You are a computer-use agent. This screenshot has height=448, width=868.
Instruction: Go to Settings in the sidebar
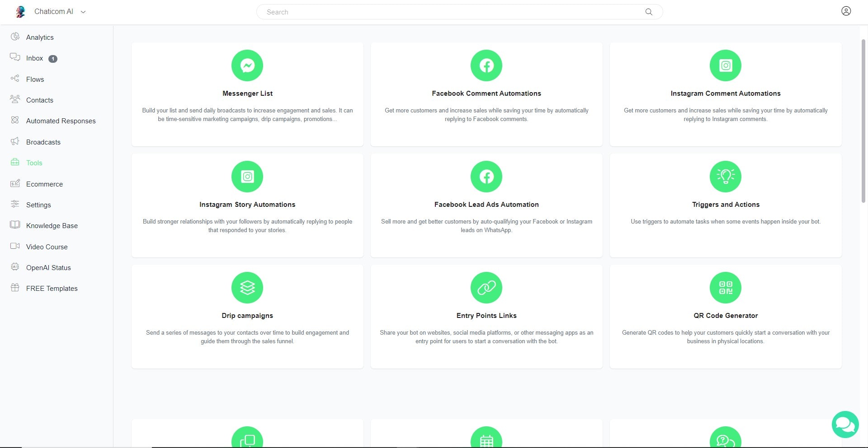(x=38, y=205)
